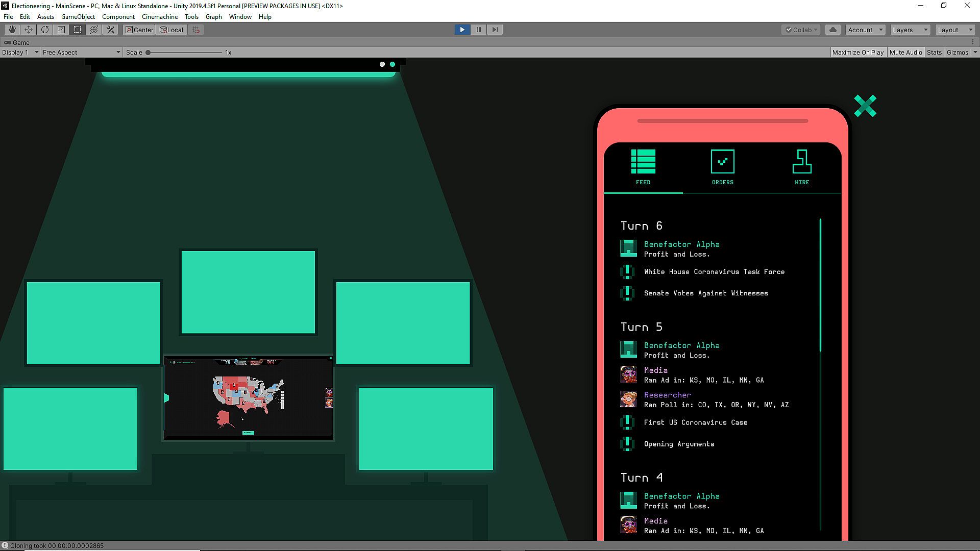
Task: Click the Scale slider handle
Action: (x=148, y=52)
